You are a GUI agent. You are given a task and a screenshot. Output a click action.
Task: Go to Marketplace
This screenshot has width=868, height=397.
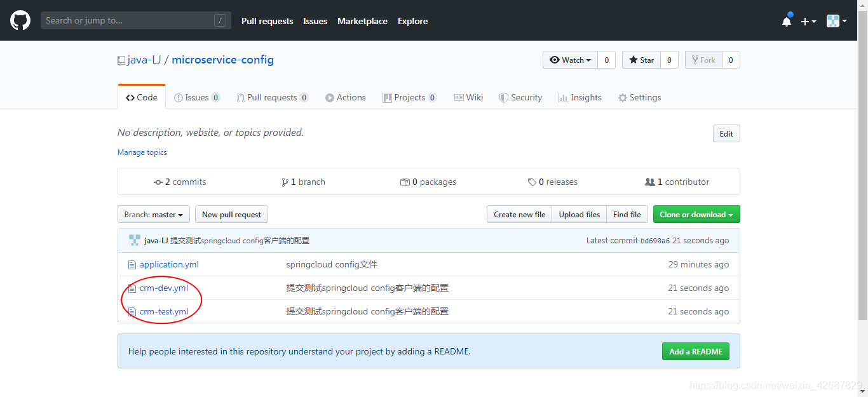click(362, 21)
